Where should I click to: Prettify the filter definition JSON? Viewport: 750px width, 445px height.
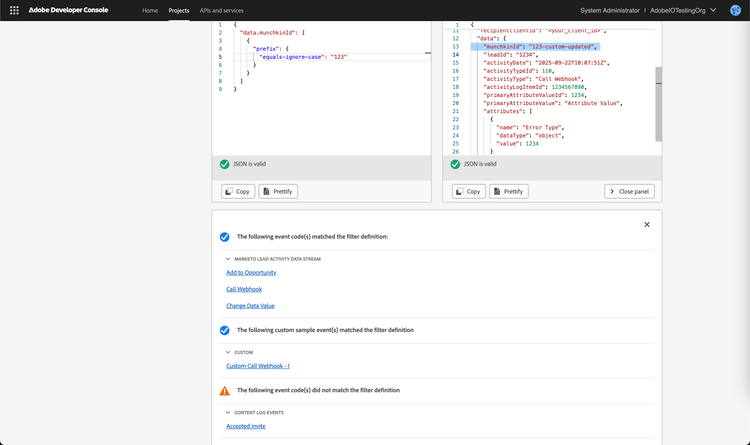tap(278, 191)
